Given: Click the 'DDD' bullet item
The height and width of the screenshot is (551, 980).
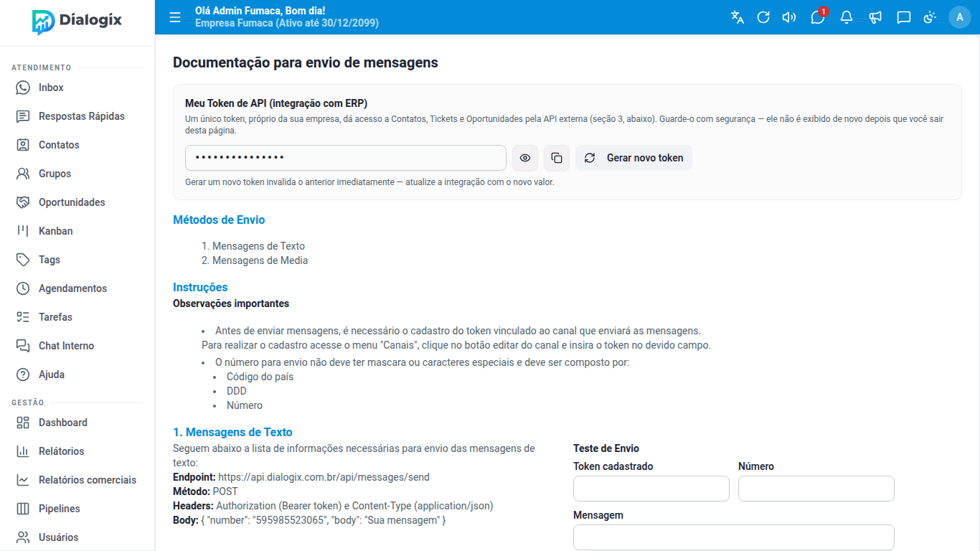Looking at the screenshot, I should 237,391.
